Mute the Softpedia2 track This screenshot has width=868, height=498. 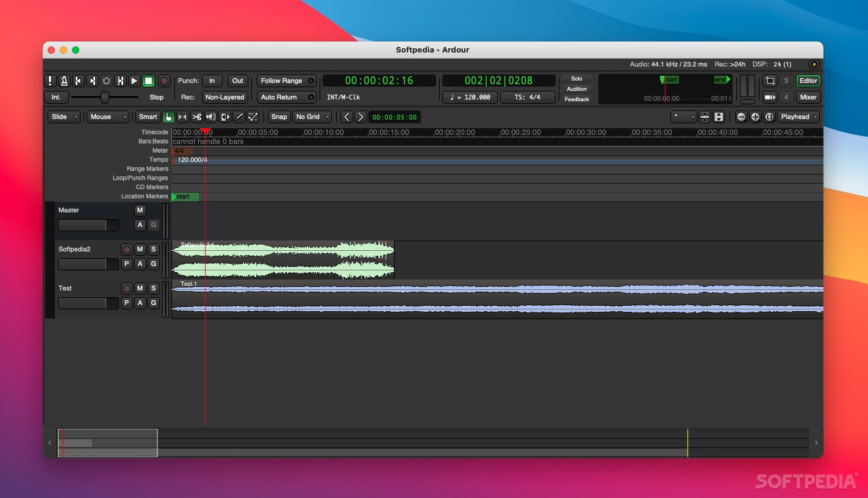140,249
